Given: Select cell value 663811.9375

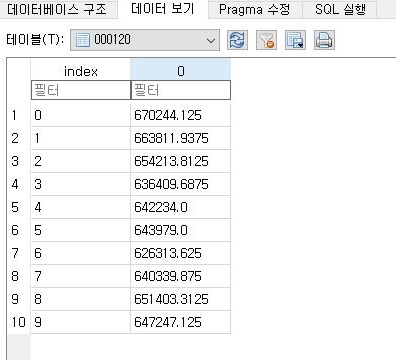Looking at the screenshot, I should point(180,138).
